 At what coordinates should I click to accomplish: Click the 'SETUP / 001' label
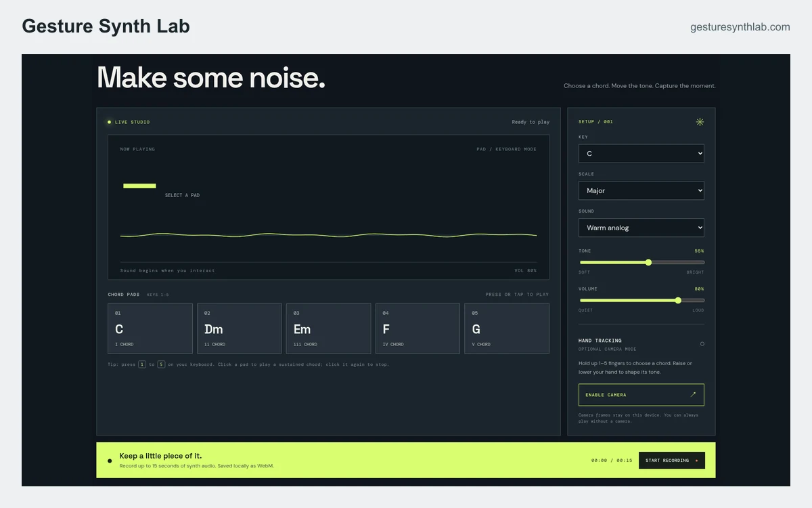[595, 122]
